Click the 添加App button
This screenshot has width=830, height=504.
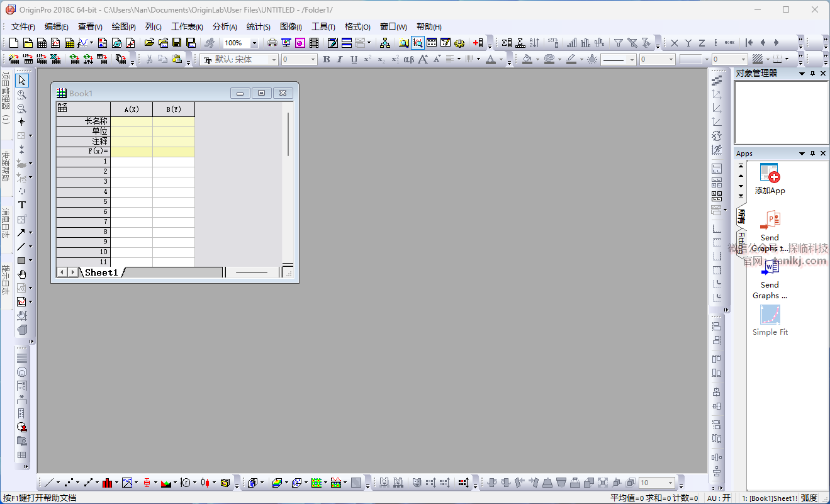pyautogui.click(x=770, y=179)
